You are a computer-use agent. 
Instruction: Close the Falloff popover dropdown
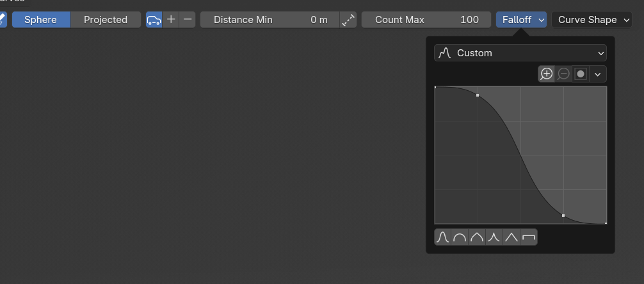click(x=521, y=20)
